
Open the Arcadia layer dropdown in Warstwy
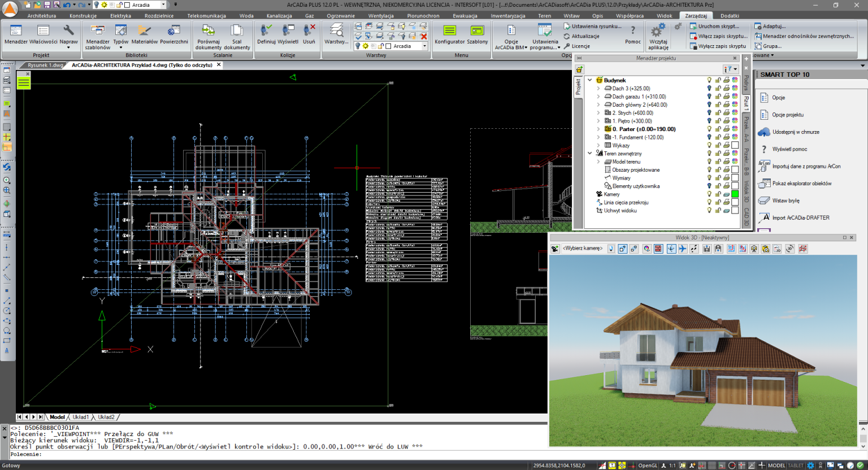click(424, 46)
